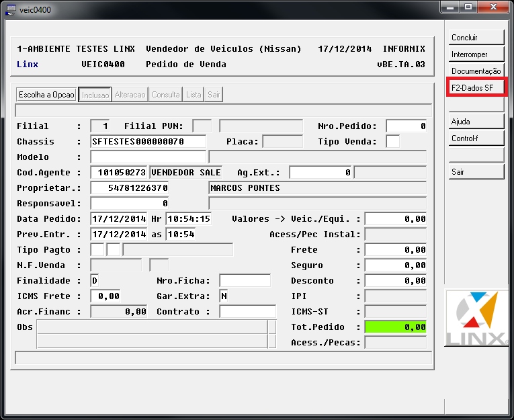Click the Acess./Pecas value field
The height and width of the screenshot is (420, 514).
pyautogui.click(x=396, y=342)
